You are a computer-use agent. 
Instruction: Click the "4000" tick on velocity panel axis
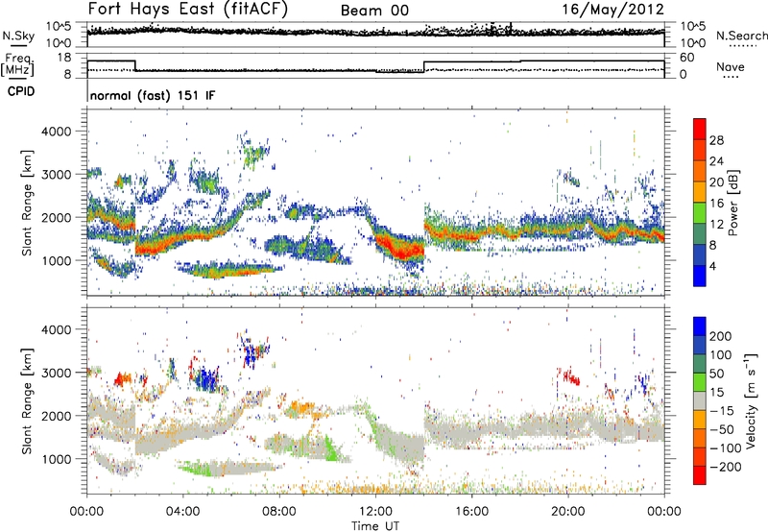57,329
